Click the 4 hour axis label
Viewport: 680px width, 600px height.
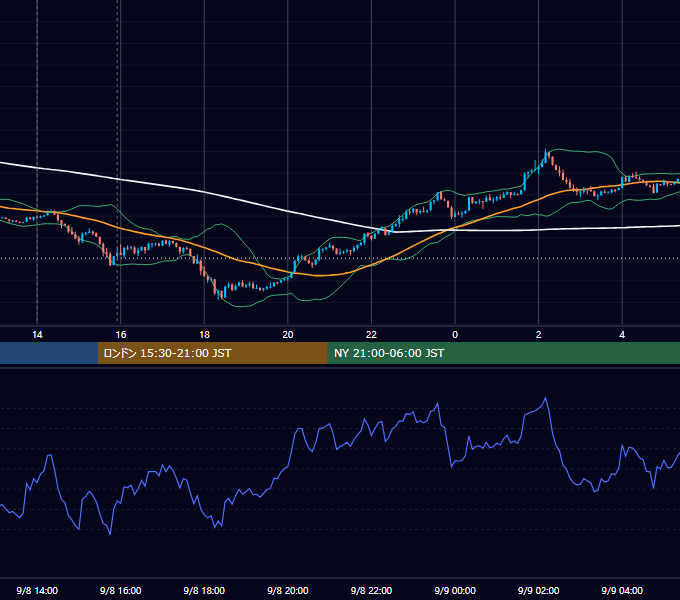tap(622, 335)
